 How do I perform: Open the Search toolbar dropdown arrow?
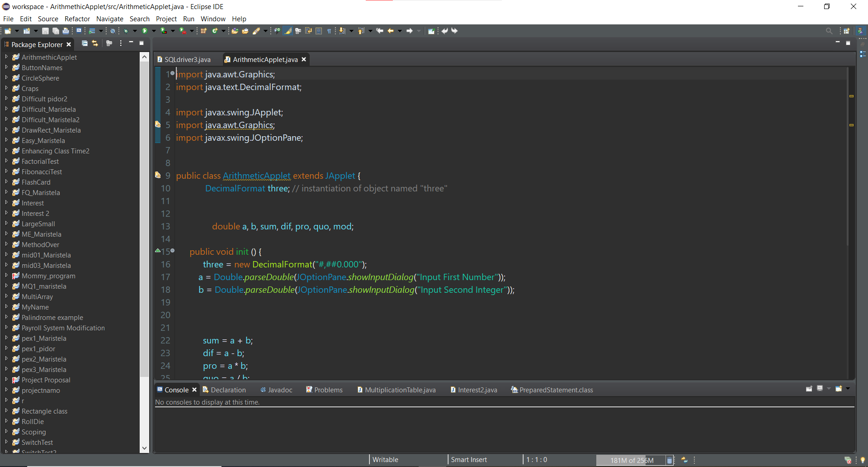(265, 31)
